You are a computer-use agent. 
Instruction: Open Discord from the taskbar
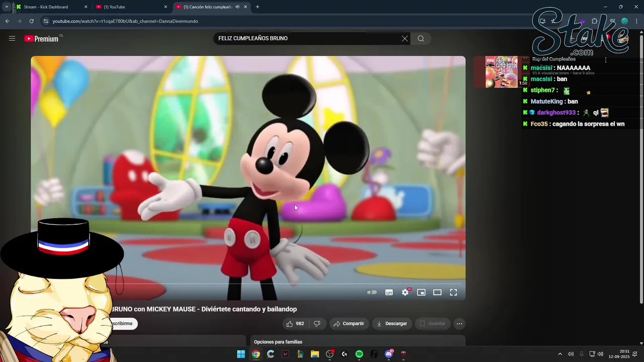(388, 354)
